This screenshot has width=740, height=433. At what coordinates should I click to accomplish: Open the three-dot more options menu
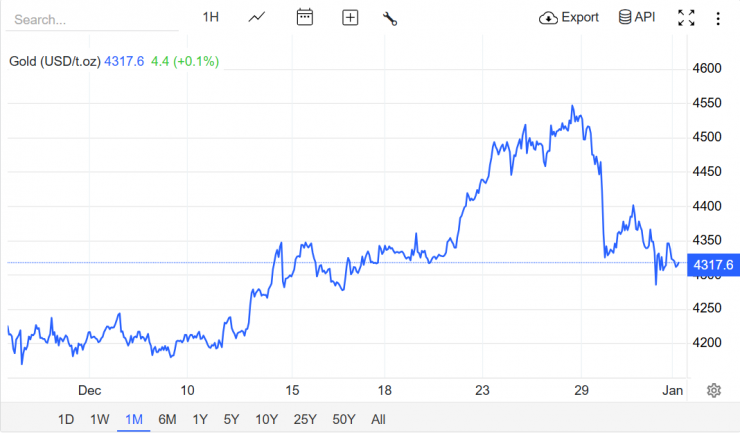[718, 17]
